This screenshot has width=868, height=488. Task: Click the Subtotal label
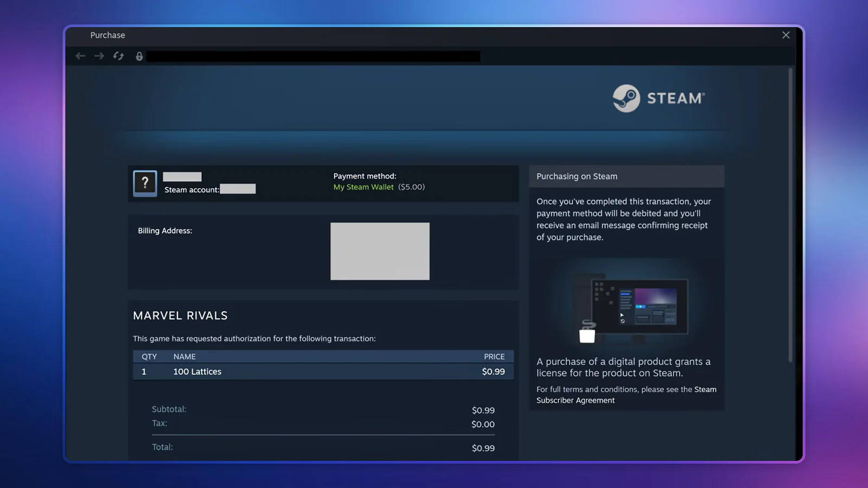pos(169,409)
